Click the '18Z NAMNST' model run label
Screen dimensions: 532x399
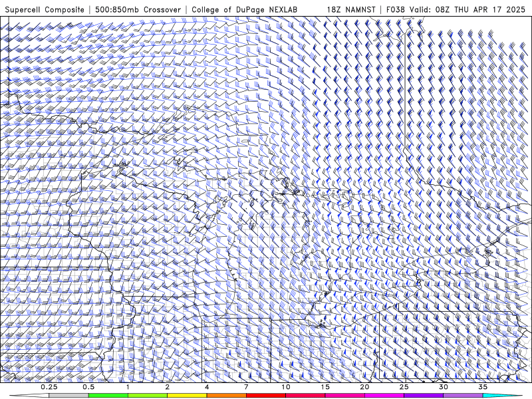[x=351, y=10]
